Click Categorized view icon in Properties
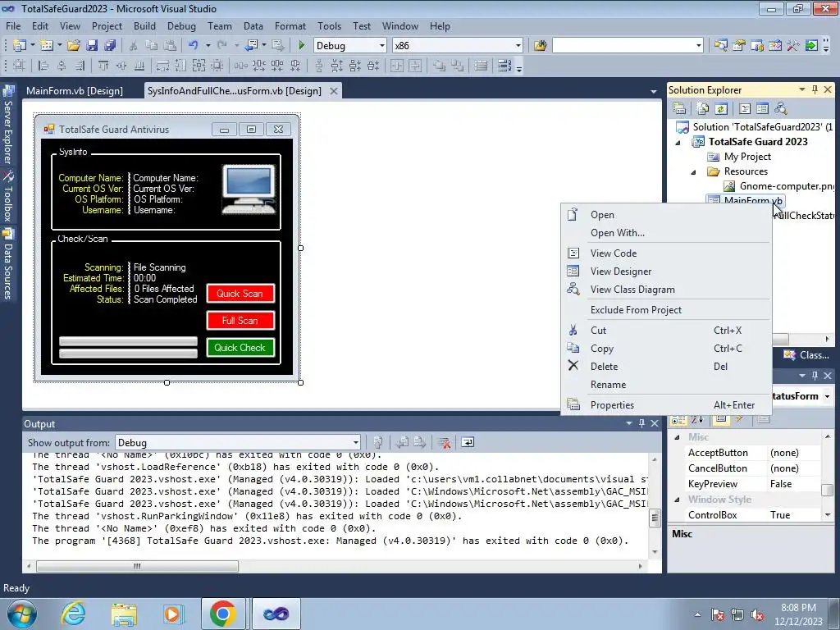This screenshot has width=840, height=630. click(678, 419)
